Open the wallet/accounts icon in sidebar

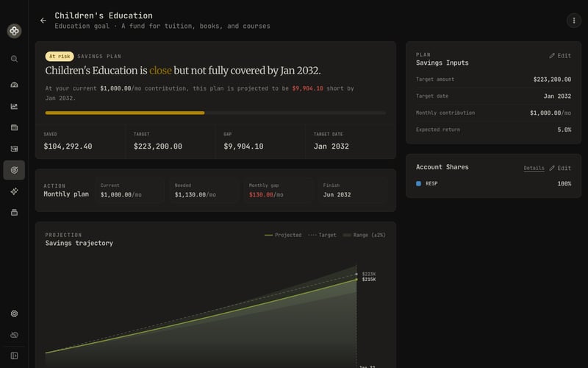(14, 127)
